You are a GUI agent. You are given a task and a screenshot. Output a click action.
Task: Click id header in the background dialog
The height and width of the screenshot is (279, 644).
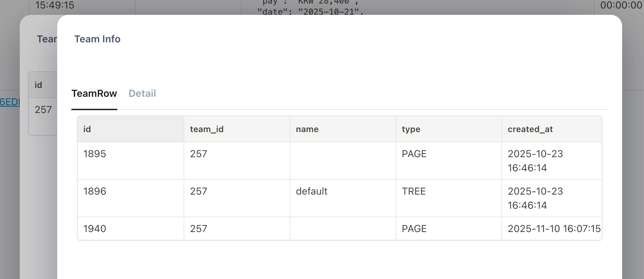tap(38, 85)
